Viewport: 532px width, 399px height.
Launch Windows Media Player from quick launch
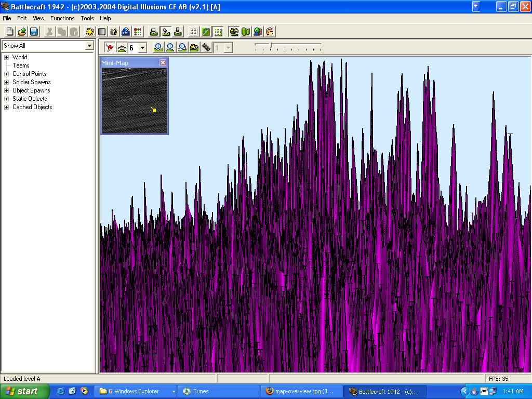(x=84, y=391)
